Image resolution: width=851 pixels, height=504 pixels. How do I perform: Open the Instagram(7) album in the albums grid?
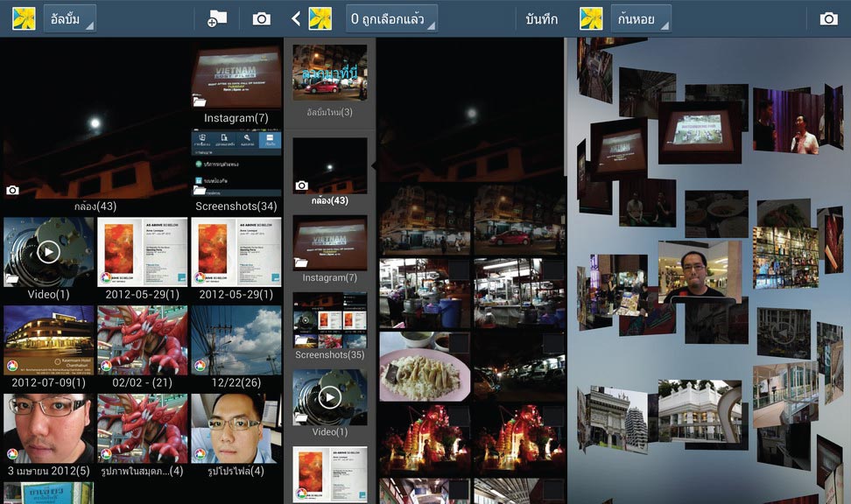(x=236, y=84)
